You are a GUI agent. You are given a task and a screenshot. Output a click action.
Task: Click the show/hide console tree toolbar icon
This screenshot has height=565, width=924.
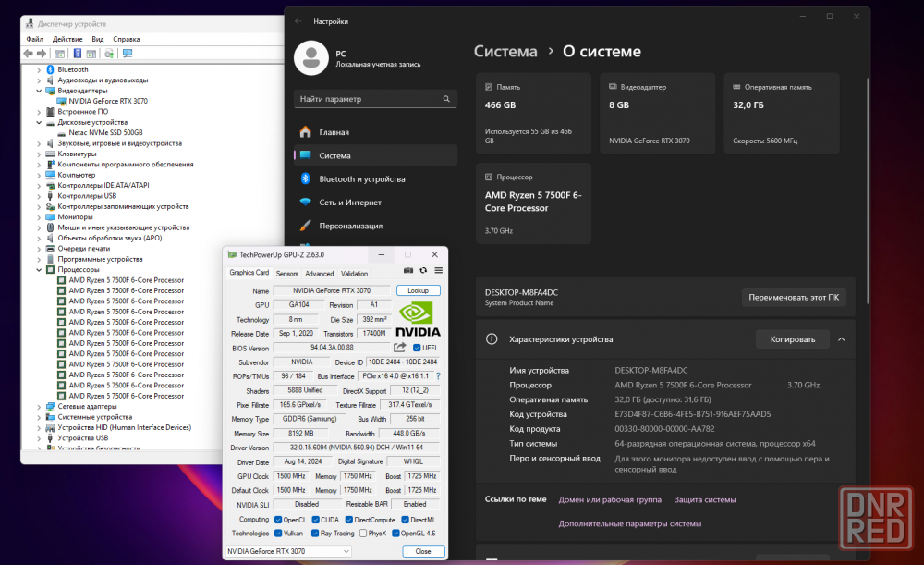tap(59, 54)
